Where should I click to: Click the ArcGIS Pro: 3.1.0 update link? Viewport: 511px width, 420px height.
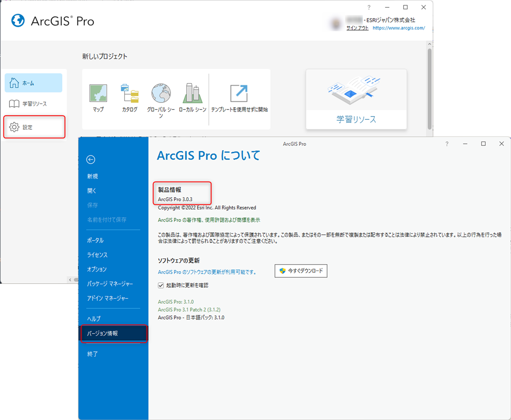(x=175, y=302)
